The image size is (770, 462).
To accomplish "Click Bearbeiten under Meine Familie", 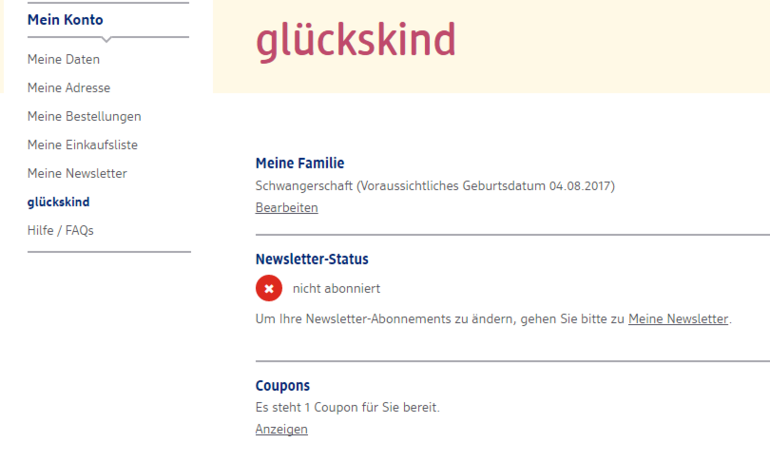I will tap(286, 208).
